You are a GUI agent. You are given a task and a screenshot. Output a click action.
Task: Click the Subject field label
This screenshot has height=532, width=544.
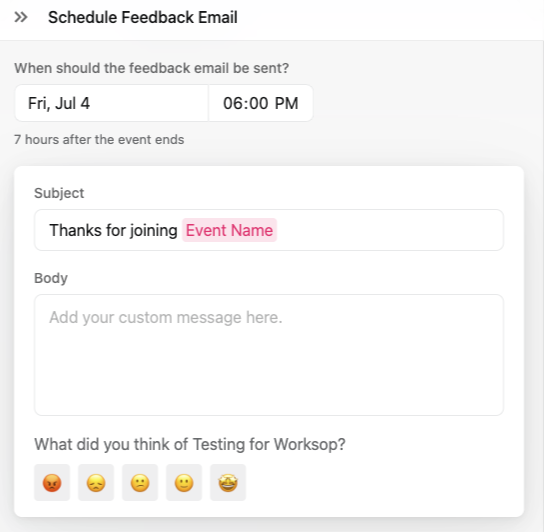pos(59,193)
